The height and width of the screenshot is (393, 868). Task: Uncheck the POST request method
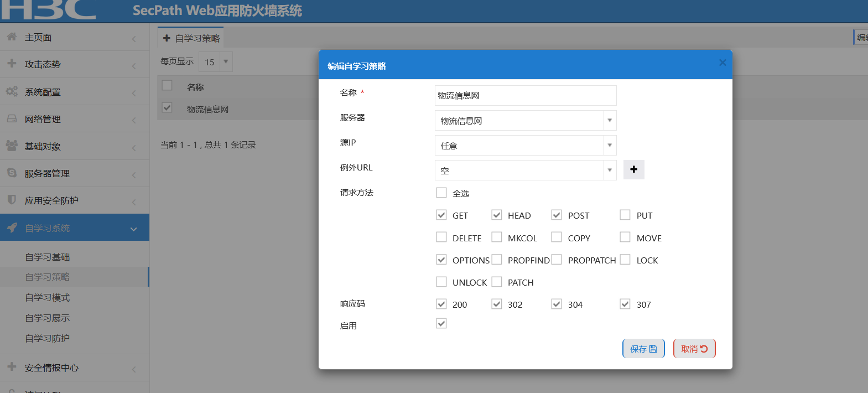click(x=557, y=215)
